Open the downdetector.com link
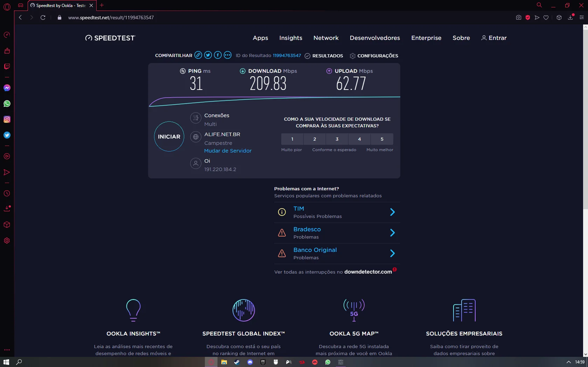 [x=368, y=272]
